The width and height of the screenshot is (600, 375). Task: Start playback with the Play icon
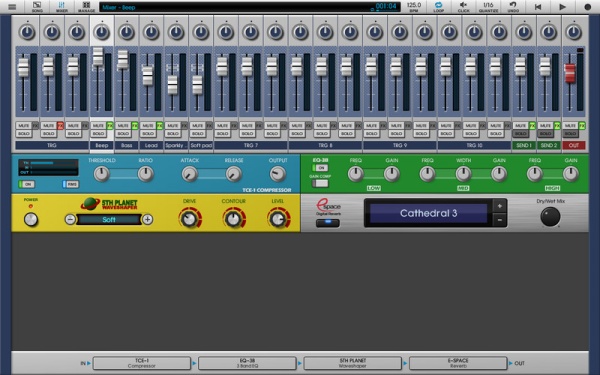[x=562, y=7]
